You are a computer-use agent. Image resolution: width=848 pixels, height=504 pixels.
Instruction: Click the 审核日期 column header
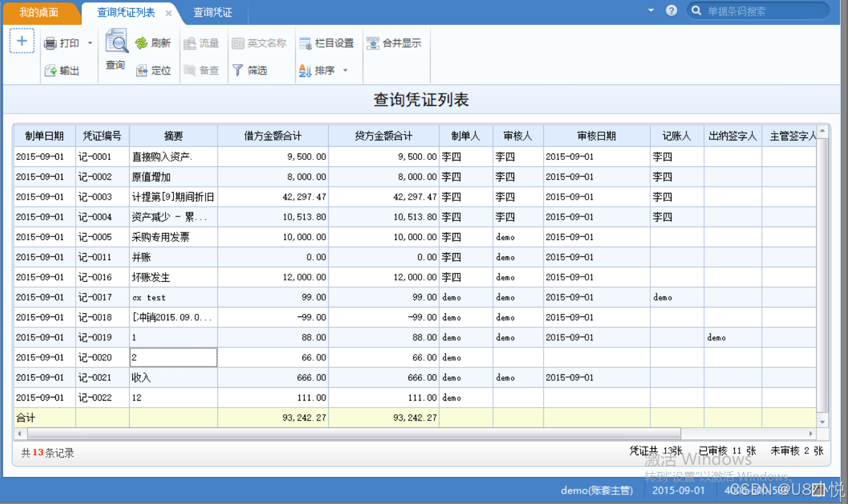(x=596, y=135)
